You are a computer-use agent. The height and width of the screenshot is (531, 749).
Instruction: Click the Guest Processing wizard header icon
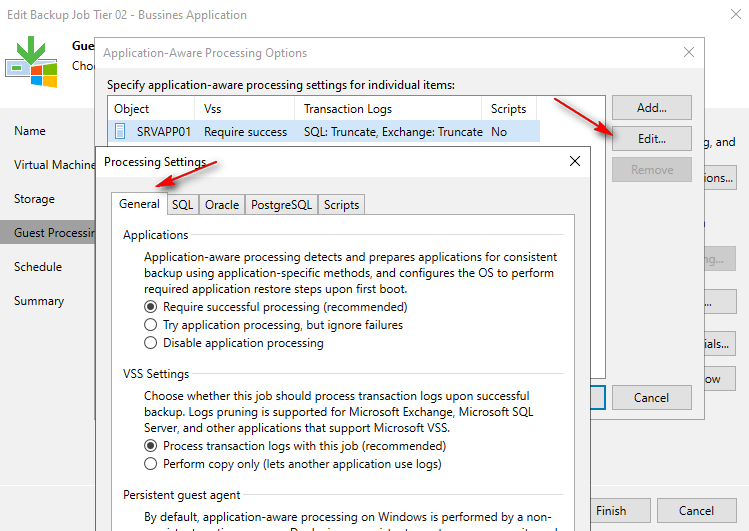point(31,62)
